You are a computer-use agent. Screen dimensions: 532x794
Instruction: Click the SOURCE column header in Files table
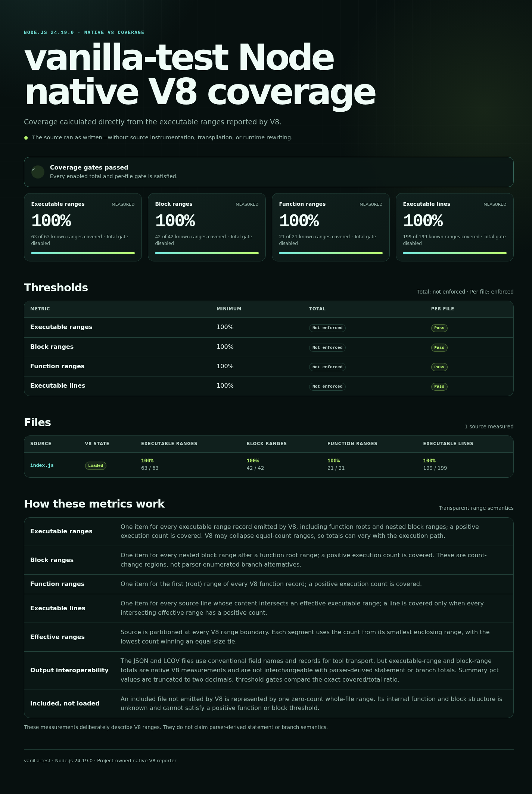[41, 444]
